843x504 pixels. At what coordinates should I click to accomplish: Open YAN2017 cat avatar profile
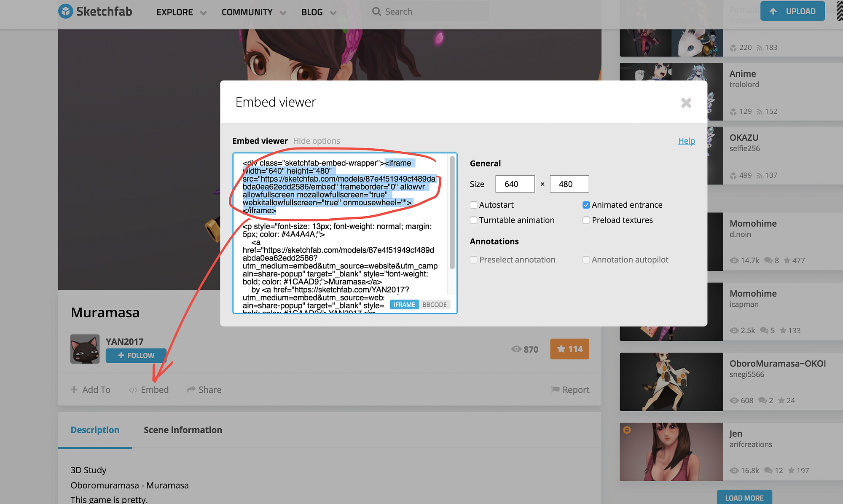click(85, 349)
